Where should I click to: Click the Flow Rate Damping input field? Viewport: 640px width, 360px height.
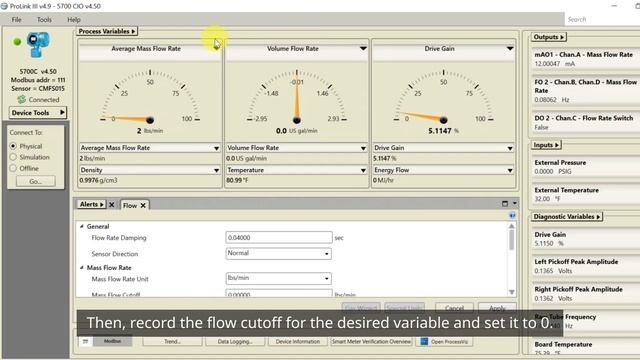point(279,238)
